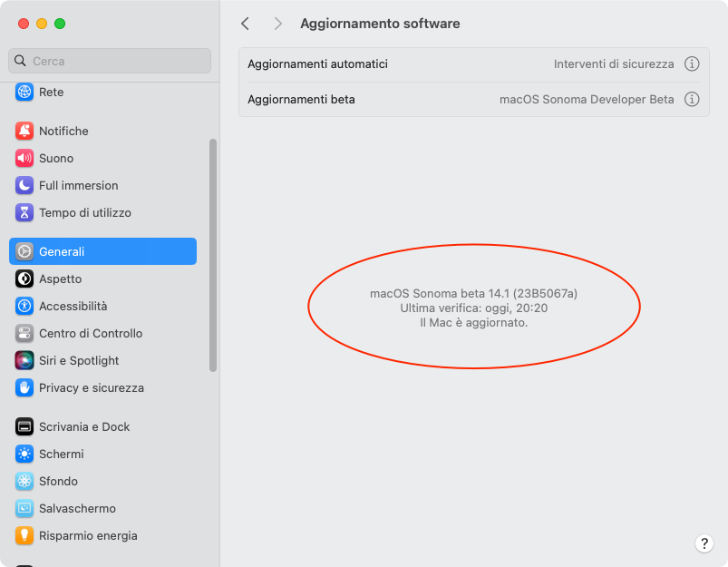728x567 pixels.
Task: Open the Siri e Spotlight icon
Action: (24, 360)
